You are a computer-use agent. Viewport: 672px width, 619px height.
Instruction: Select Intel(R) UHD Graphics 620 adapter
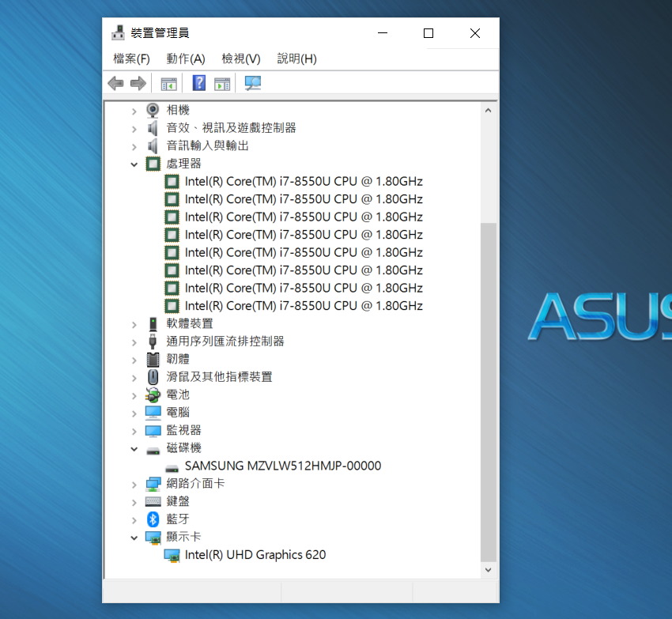[x=255, y=555]
